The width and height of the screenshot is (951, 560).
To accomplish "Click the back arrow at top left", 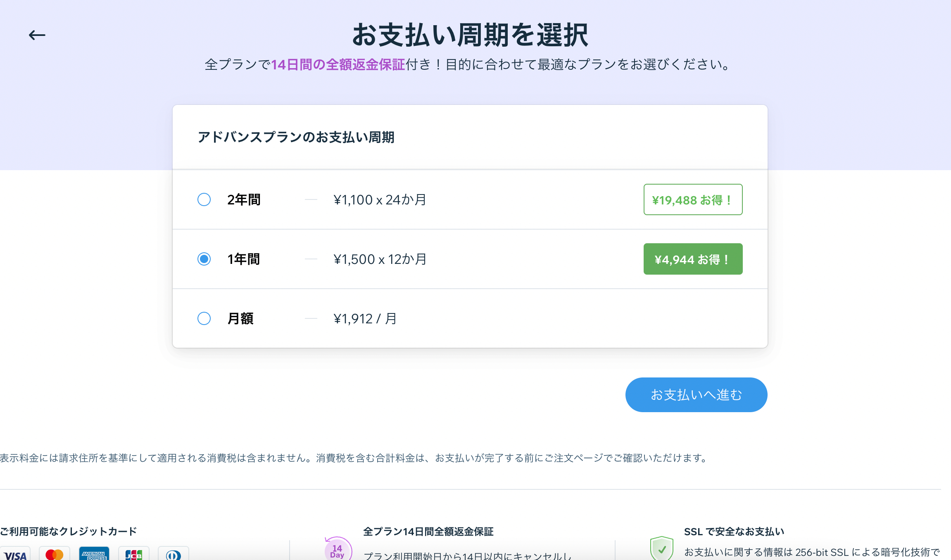I will pyautogui.click(x=37, y=35).
